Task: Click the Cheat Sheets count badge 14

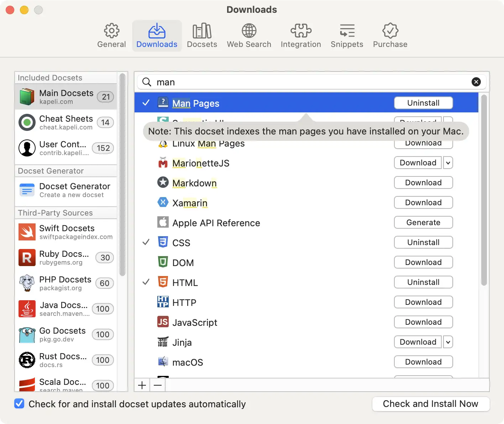Action: pyautogui.click(x=105, y=122)
